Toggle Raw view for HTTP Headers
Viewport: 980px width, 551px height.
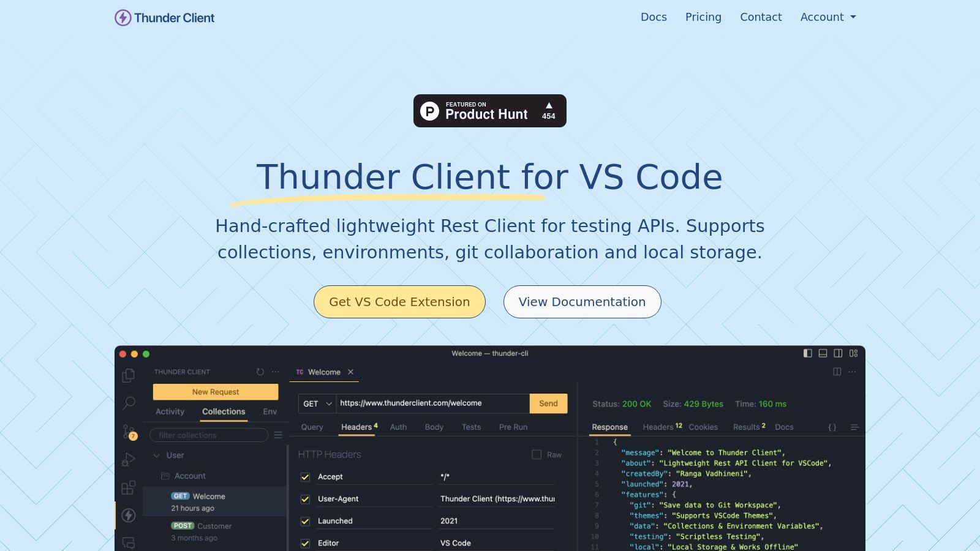[x=537, y=455]
